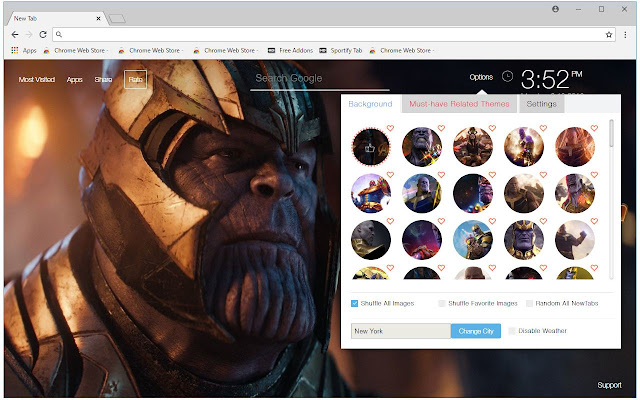Select third background thumbnail in row two
640x400 pixels.
(473, 193)
